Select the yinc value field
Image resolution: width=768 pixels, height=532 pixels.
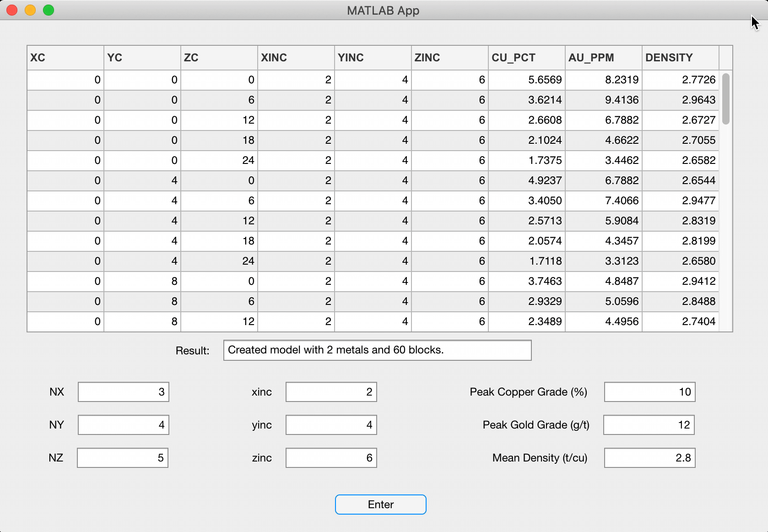point(331,425)
